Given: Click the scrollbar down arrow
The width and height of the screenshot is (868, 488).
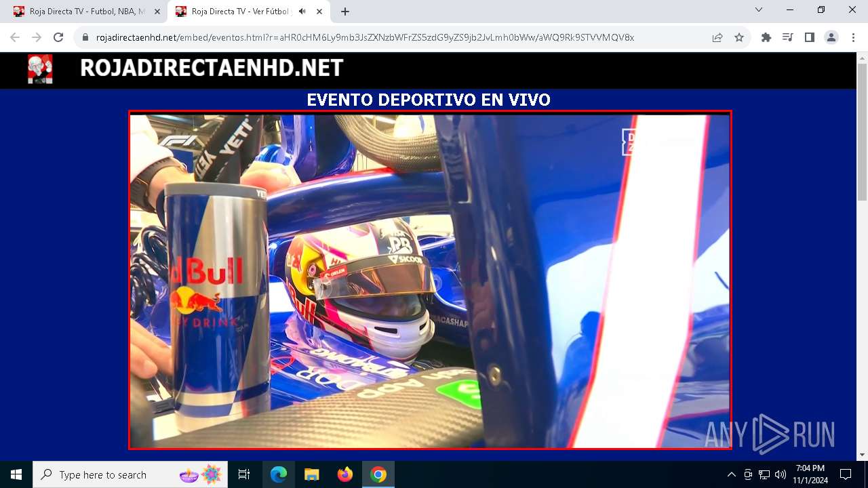Looking at the screenshot, I should 862,455.
